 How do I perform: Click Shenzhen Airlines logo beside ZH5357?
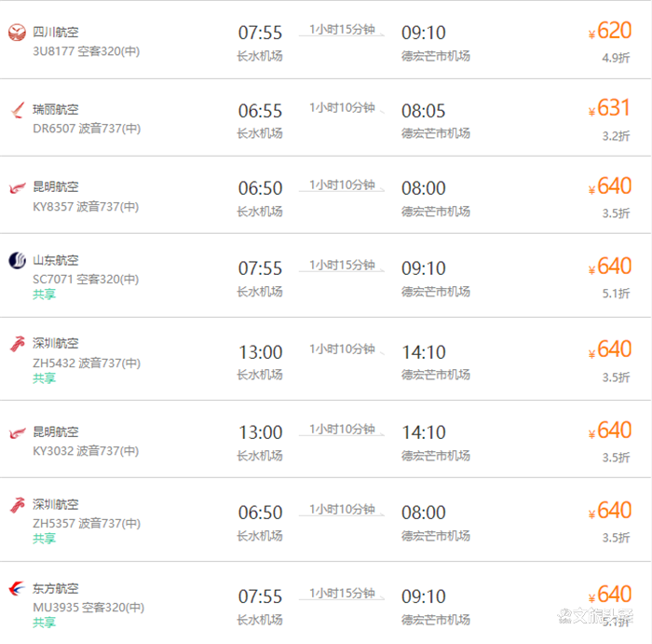tap(18, 505)
